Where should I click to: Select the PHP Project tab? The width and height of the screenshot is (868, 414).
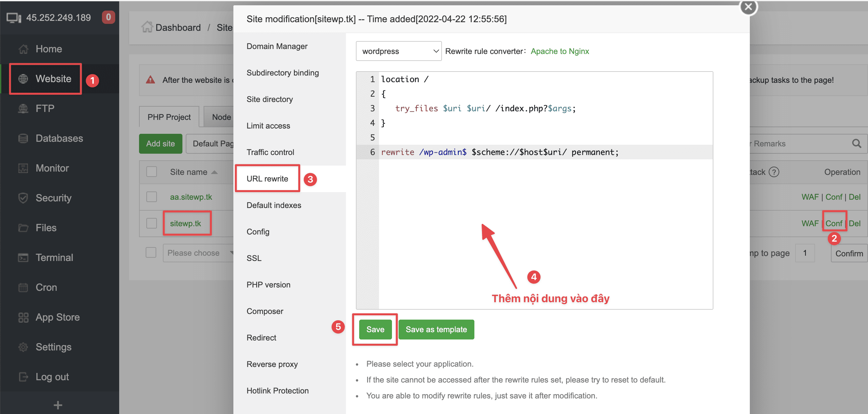coord(168,117)
